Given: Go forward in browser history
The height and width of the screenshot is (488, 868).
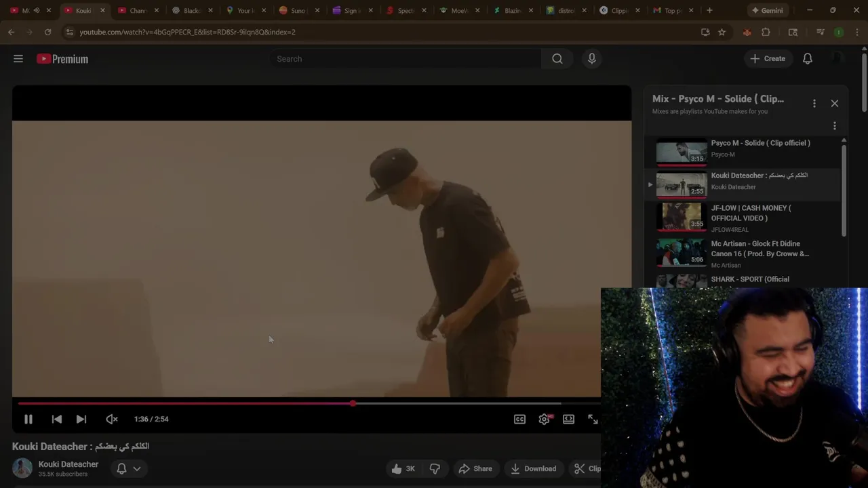Looking at the screenshot, I should coord(30,32).
